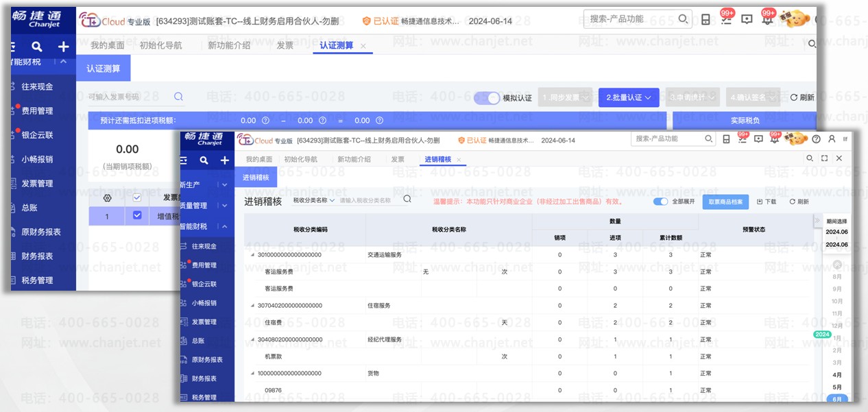Switch to 新功能介绍 tab in the front window
Image resolution: width=868 pixels, height=412 pixels.
click(354, 159)
